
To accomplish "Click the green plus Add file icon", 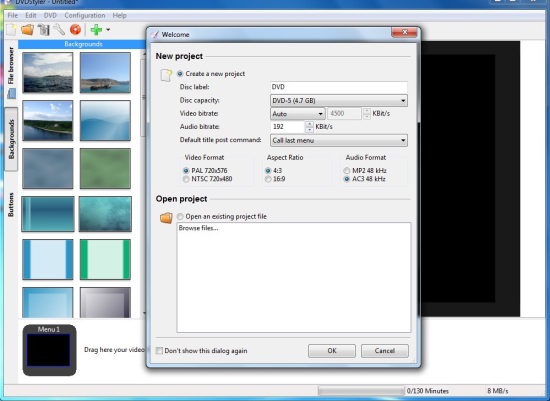I will click(x=96, y=30).
